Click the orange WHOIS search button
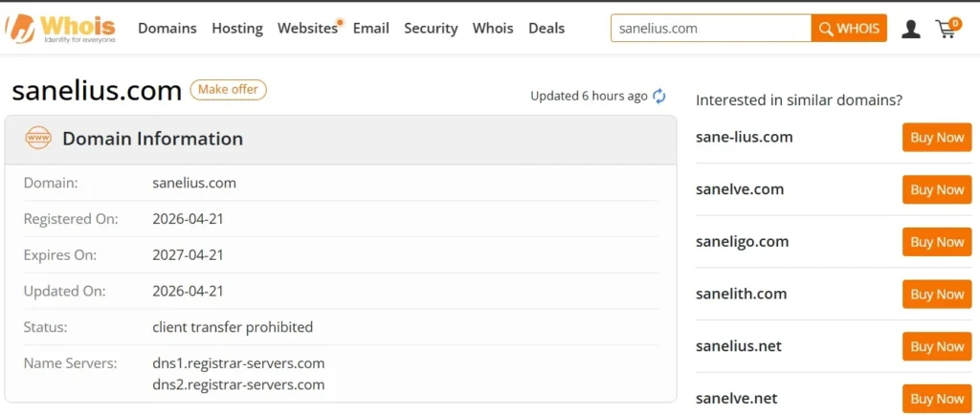The width and height of the screenshot is (980, 416). [x=849, y=28]
